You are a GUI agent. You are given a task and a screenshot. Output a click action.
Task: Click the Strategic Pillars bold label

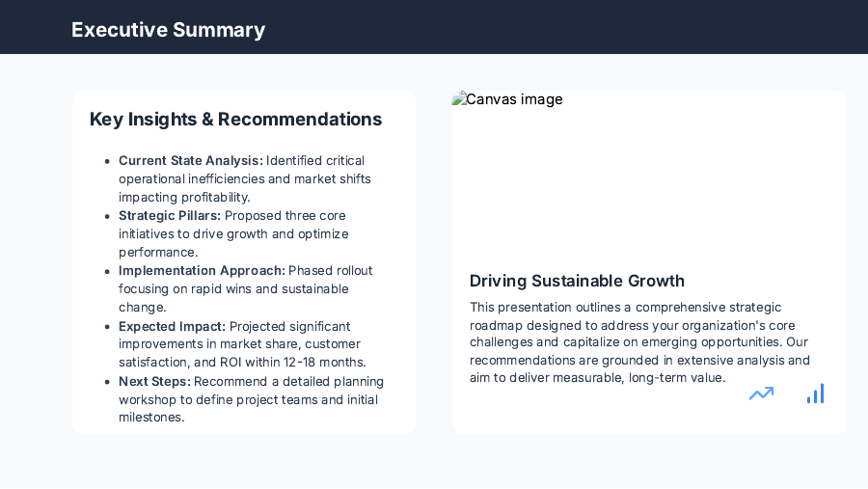(x=170, y=216)
